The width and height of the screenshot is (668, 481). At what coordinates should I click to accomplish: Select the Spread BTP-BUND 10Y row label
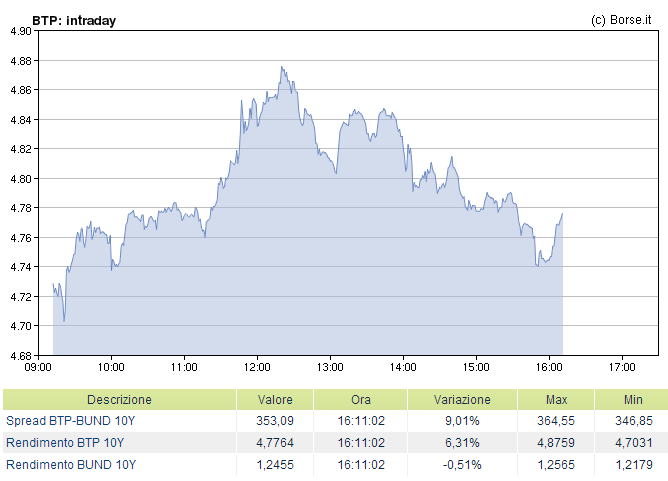coord(71,421)
